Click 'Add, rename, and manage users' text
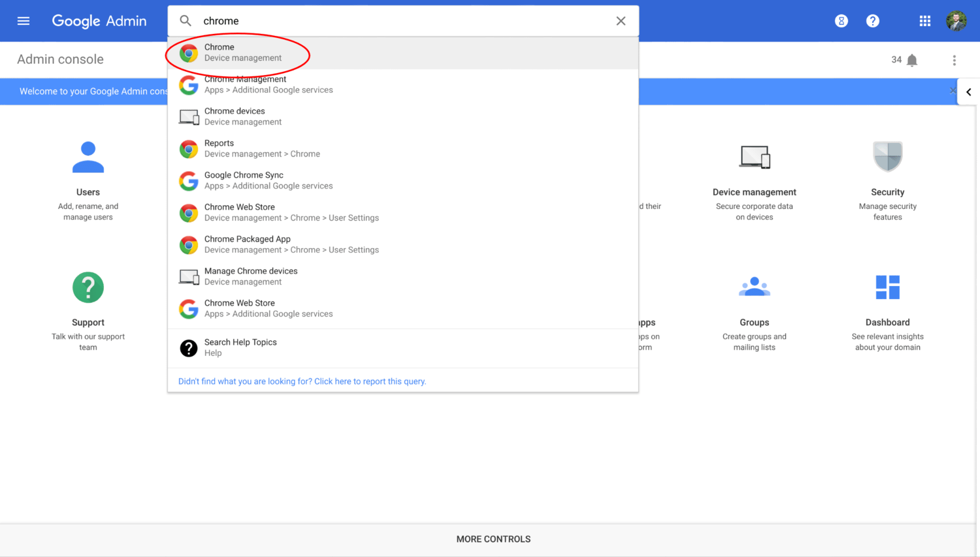 coord(88,212)
